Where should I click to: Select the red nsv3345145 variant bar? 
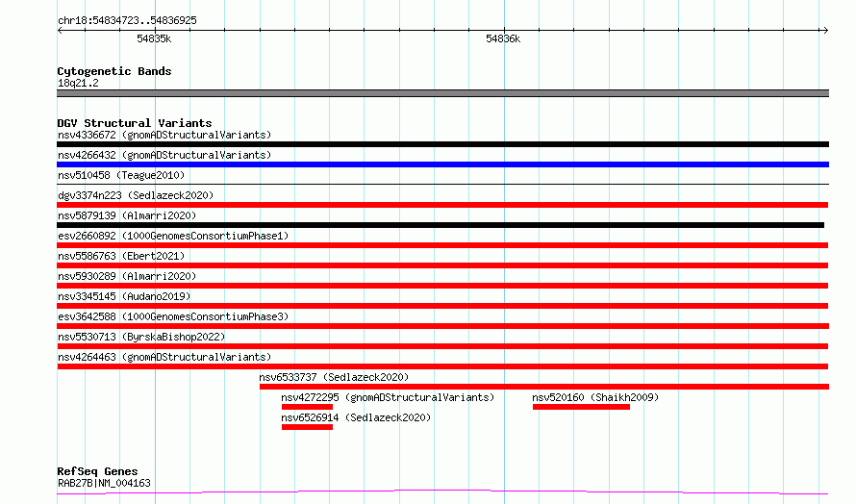click(442, 306)
